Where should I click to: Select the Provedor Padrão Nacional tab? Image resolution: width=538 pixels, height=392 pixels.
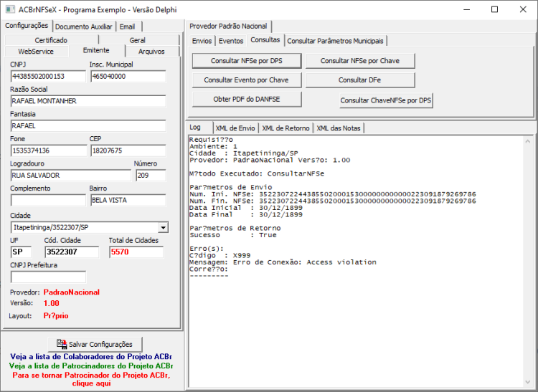[x=228, y=26]
